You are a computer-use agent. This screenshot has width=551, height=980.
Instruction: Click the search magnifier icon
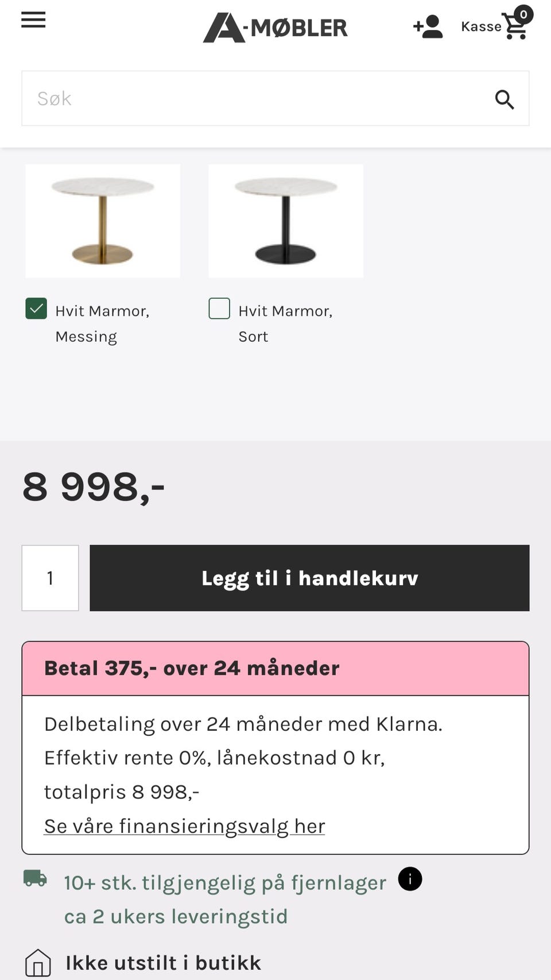pos(505,99)
